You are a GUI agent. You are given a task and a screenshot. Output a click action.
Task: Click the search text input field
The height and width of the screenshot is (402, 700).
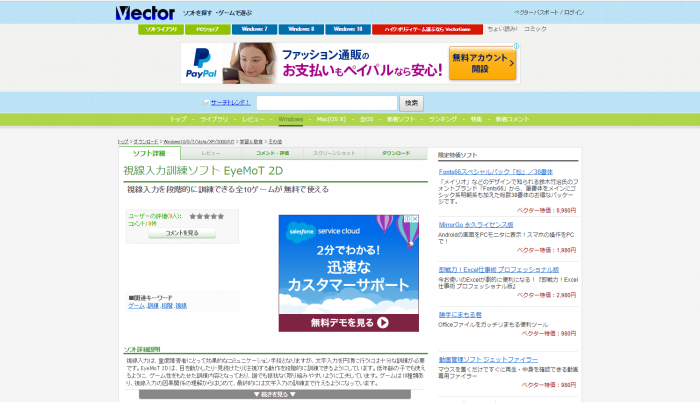pyautogui.click(x=326, y=103)
